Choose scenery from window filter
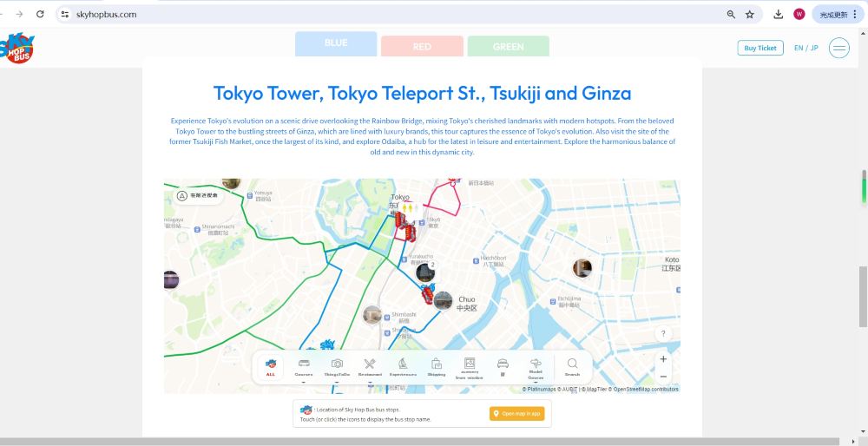 (x=470, y=369)
